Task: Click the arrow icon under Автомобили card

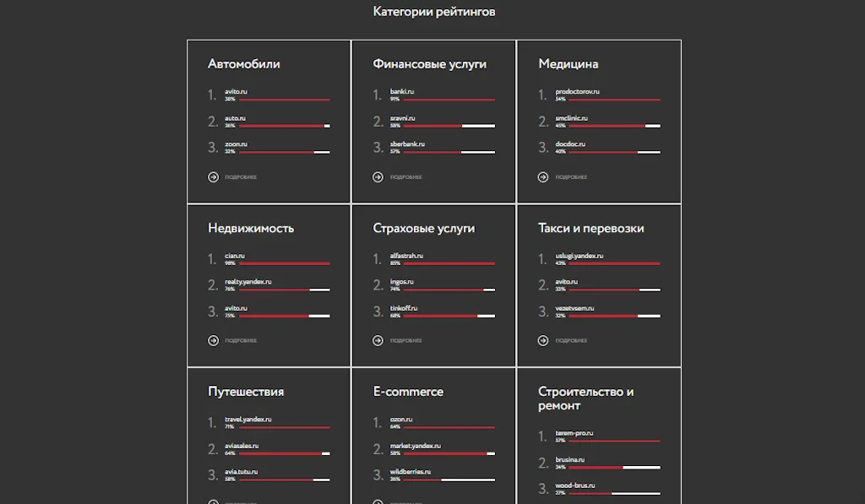Action: 212,176
